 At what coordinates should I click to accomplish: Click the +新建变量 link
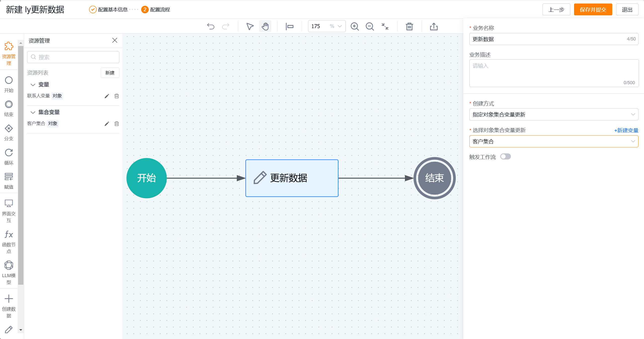626,130
